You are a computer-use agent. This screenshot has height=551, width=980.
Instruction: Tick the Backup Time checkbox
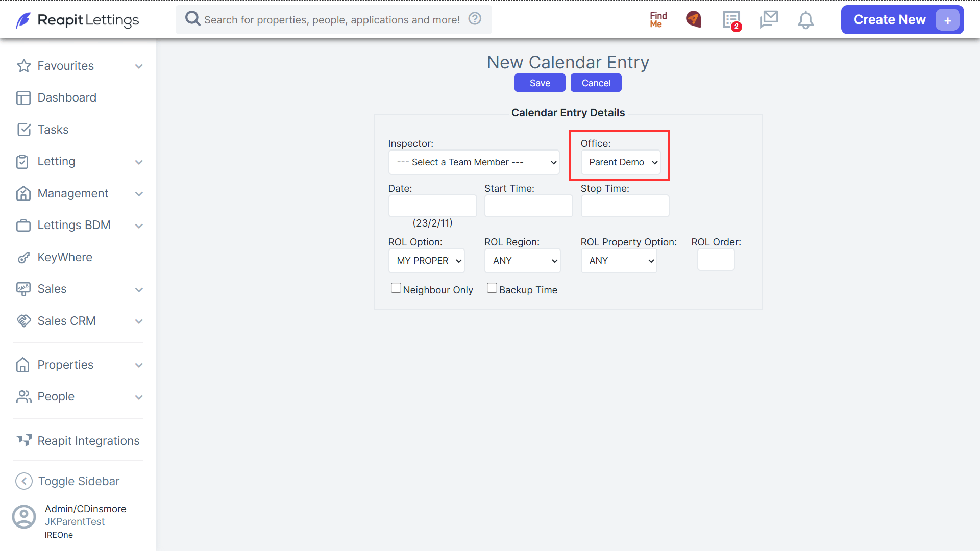click(492, 288)
